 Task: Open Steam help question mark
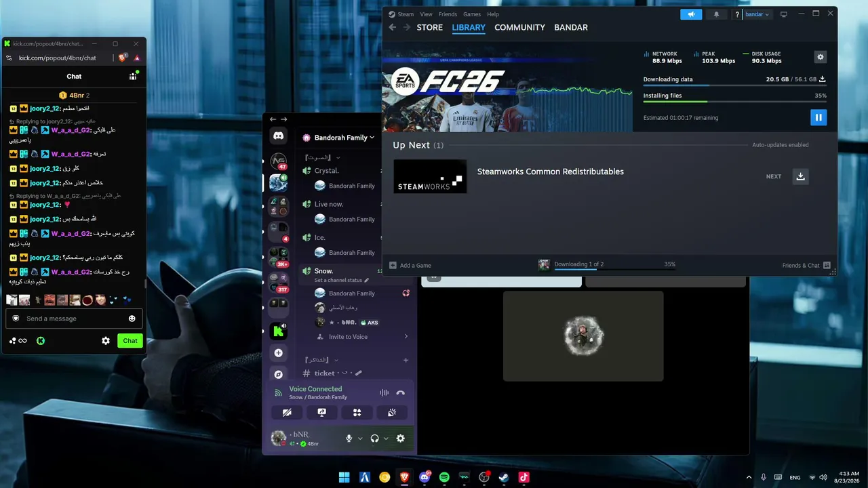[x=737, y=14]
